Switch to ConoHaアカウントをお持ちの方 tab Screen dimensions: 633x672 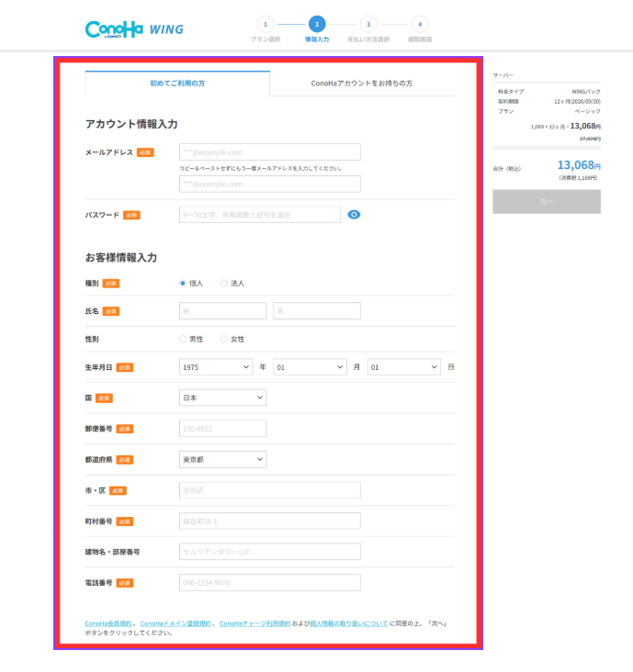(x=361, y=84)
